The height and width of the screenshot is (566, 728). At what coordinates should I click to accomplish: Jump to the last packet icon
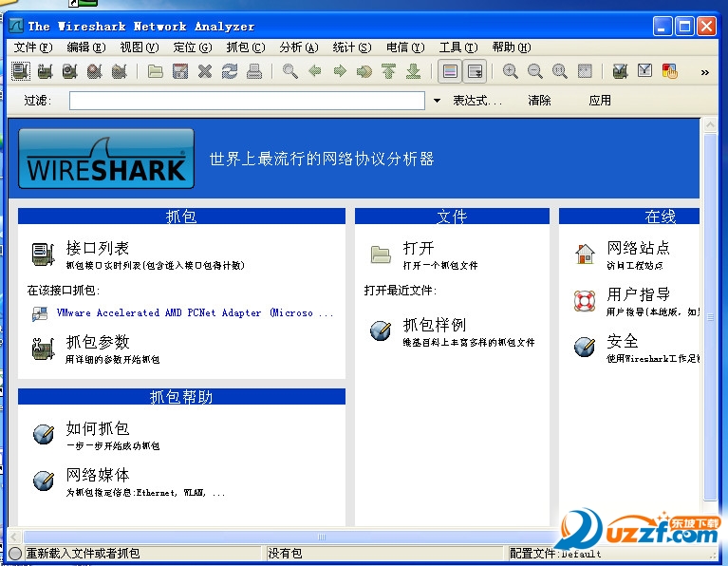point(413,71)
